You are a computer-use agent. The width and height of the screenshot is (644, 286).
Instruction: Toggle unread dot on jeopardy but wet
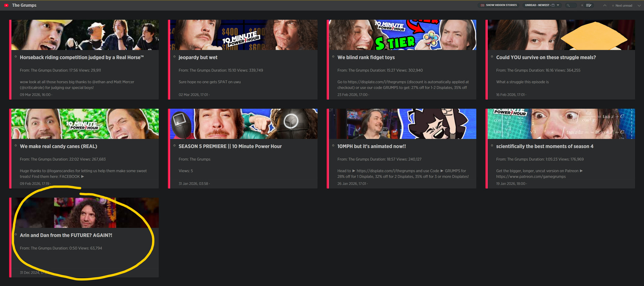click(174, 57)
